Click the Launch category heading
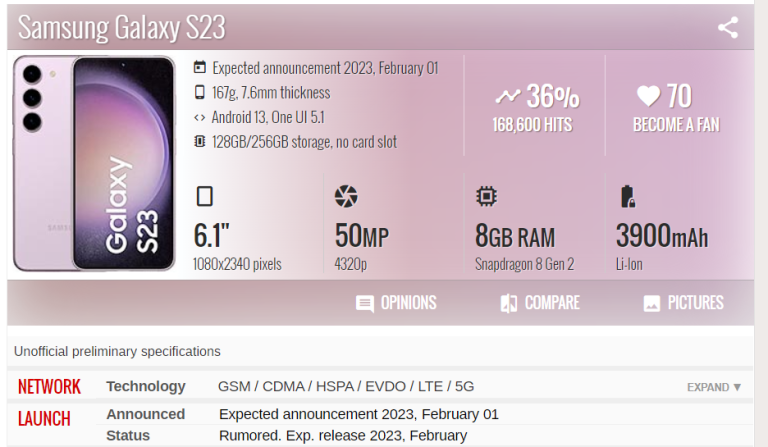 click(x=44, y=418)
